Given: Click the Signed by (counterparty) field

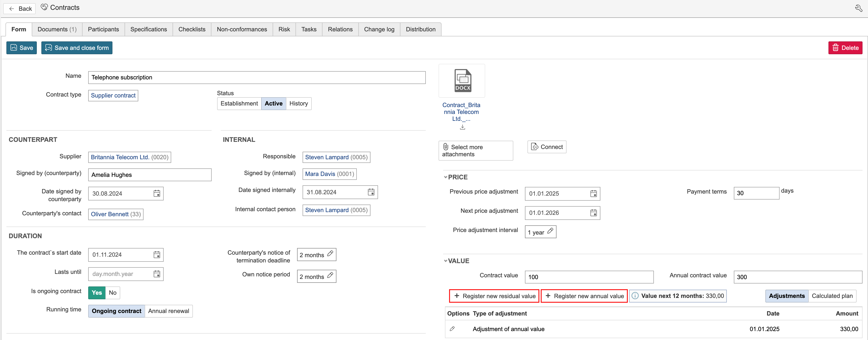Looking at the screenshot, I should pyautogui.click(x=150, y=175).
